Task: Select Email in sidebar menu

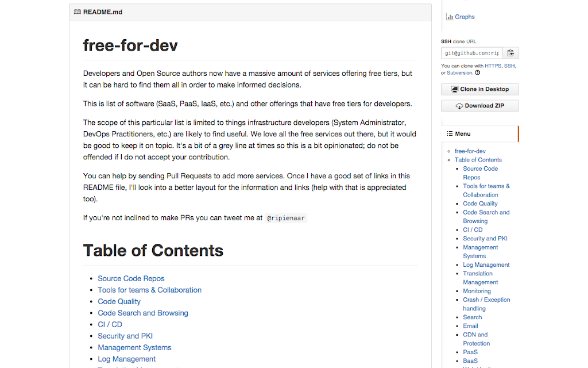Action: coord(470,326)
